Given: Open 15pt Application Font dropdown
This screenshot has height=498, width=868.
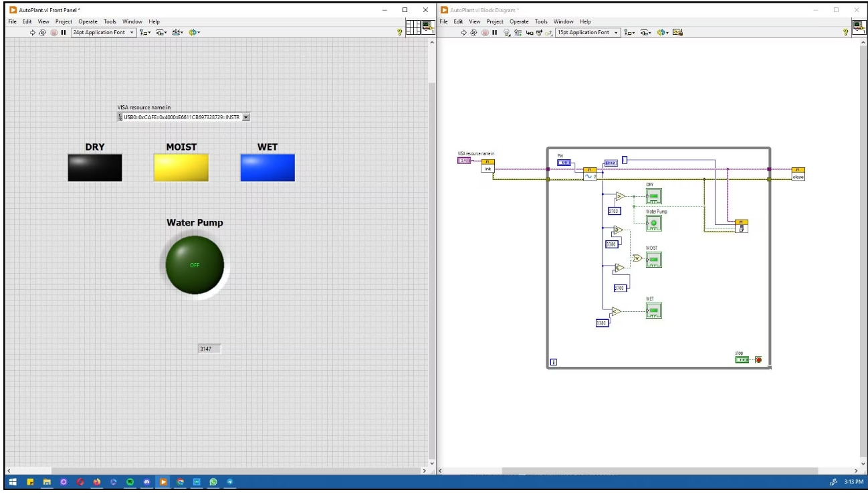Looking at the screenshot, I should [x=588, y=32].
